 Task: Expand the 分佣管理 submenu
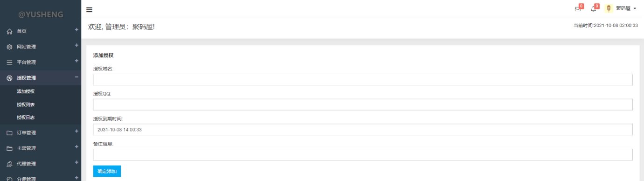[x=77, y=178]
